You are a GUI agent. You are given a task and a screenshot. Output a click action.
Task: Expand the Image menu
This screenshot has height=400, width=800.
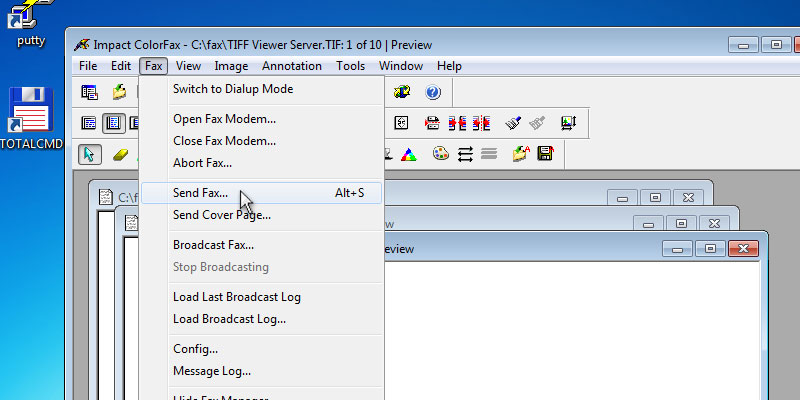231,66
